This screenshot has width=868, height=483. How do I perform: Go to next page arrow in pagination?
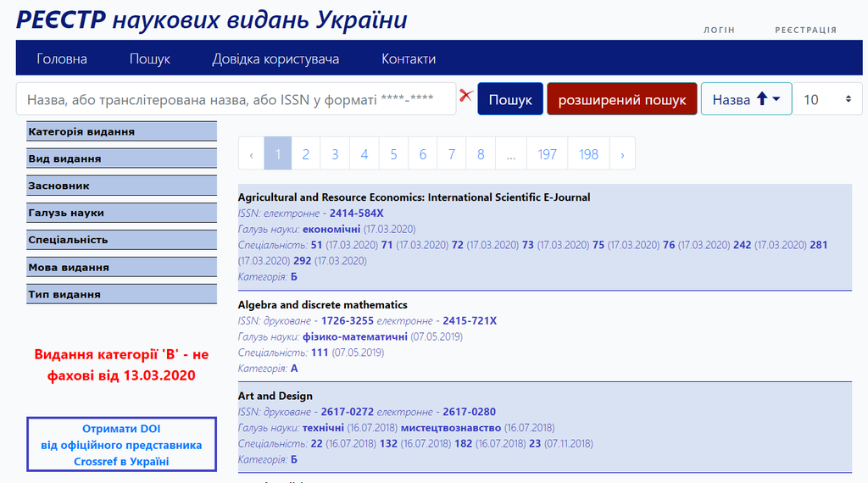(x=622, y=154)
